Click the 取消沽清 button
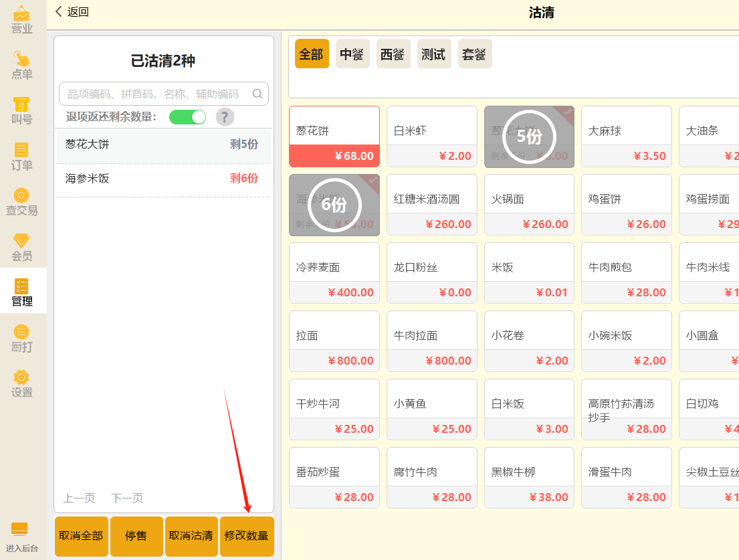739x560 pixels. 191,537
